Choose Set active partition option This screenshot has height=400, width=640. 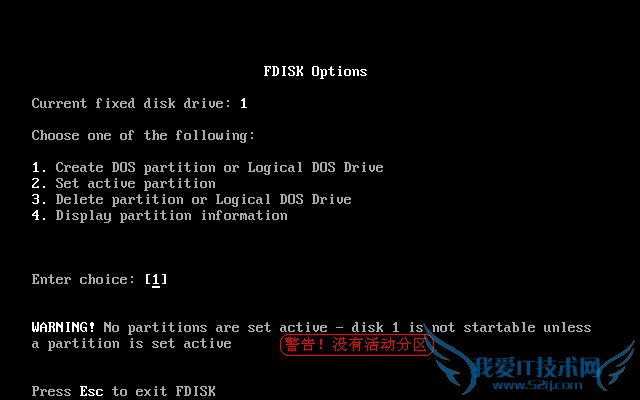[124, 183]
